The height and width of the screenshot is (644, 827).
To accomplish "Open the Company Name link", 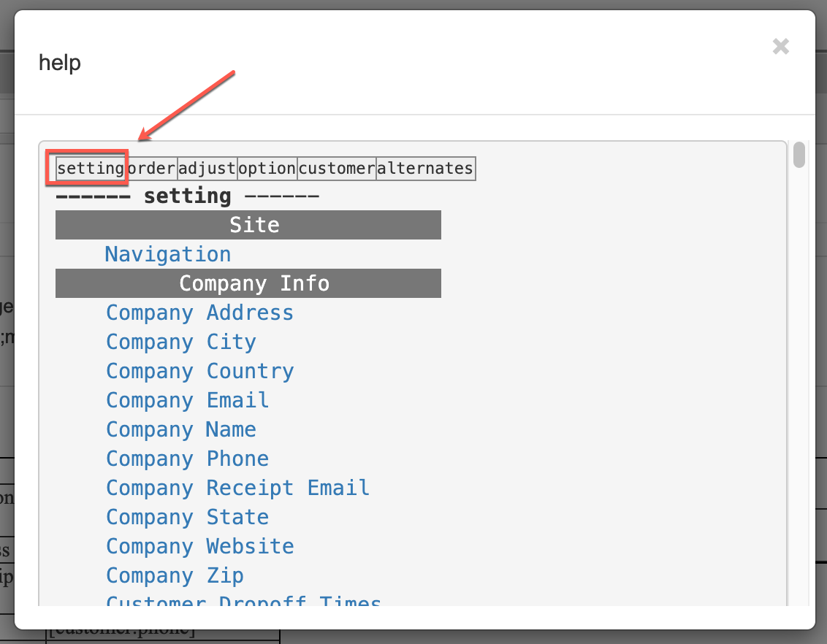I will tap(181, 429).
